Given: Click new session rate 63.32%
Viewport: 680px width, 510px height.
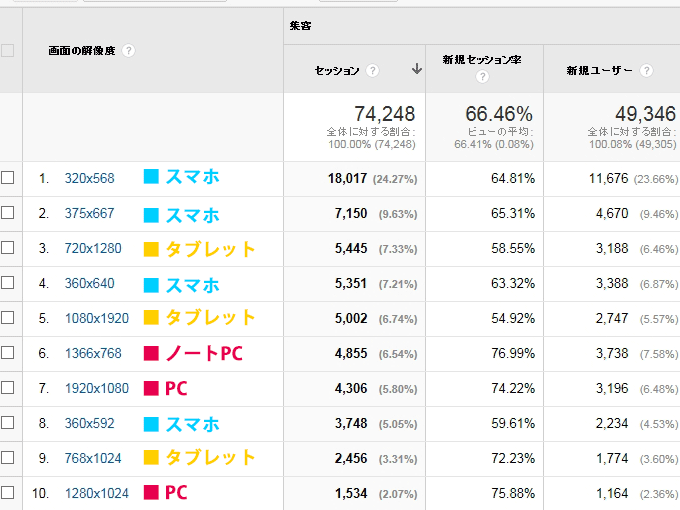Looking at the screenshot, I should click(513, 284).
